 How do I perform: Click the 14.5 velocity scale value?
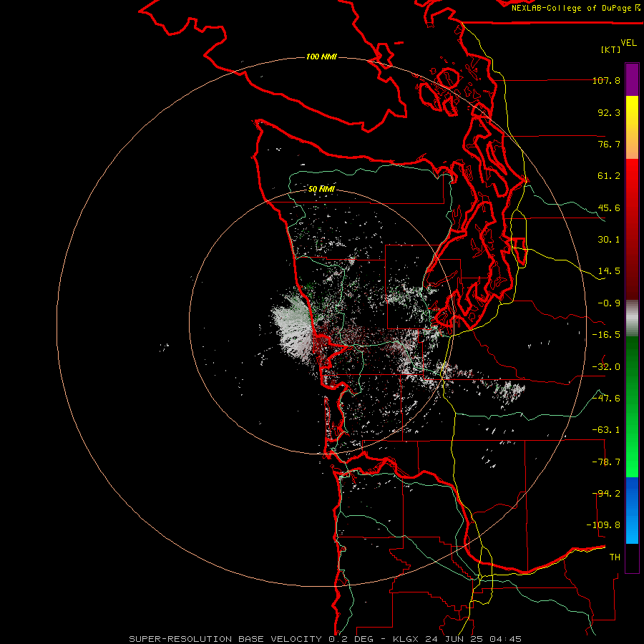pos(609,271)
